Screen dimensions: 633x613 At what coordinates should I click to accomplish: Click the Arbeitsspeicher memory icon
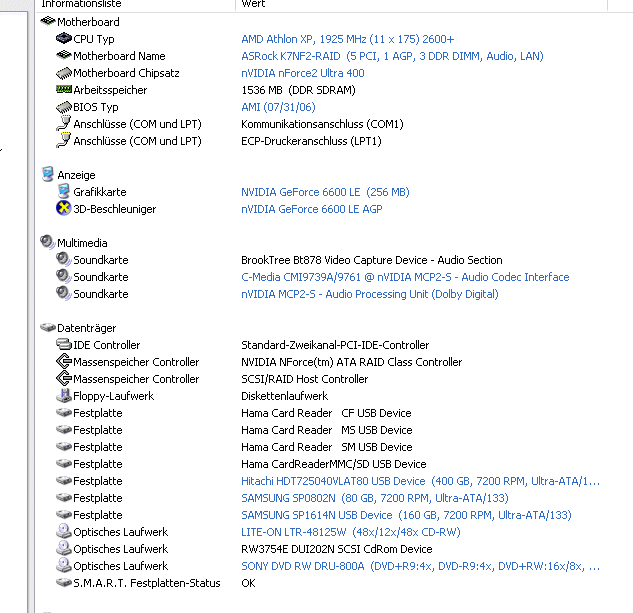pos(64,90)
